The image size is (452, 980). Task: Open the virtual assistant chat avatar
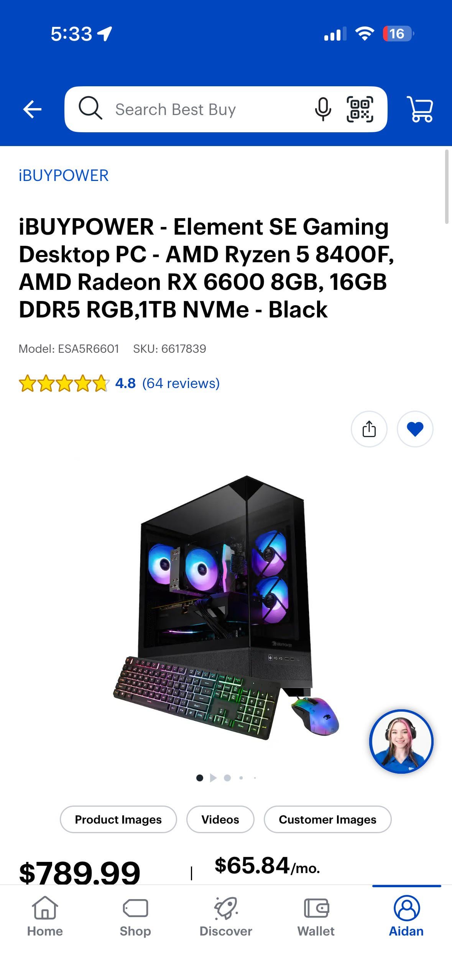click(401, 742)
